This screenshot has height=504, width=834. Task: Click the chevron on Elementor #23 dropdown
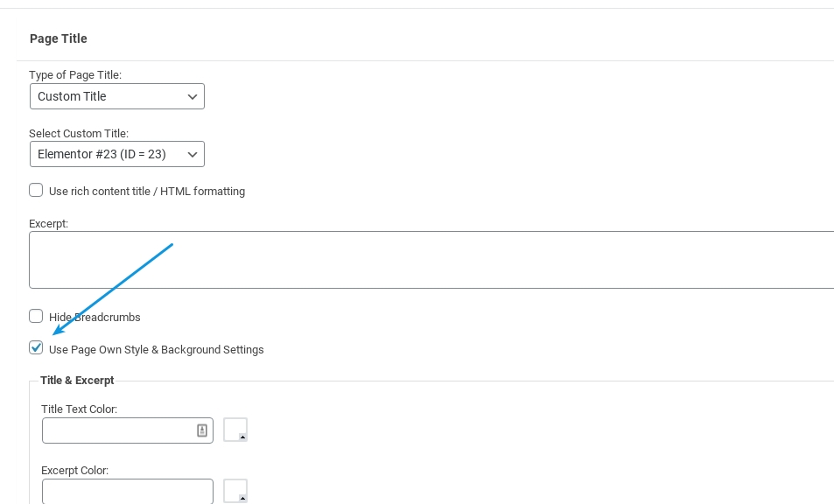click(193, 155)
